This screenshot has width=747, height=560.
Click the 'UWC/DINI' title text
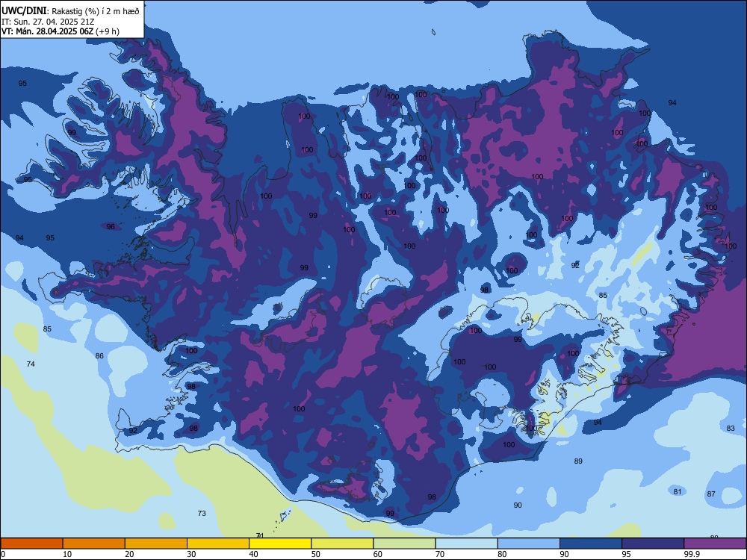tap(24, 10)
